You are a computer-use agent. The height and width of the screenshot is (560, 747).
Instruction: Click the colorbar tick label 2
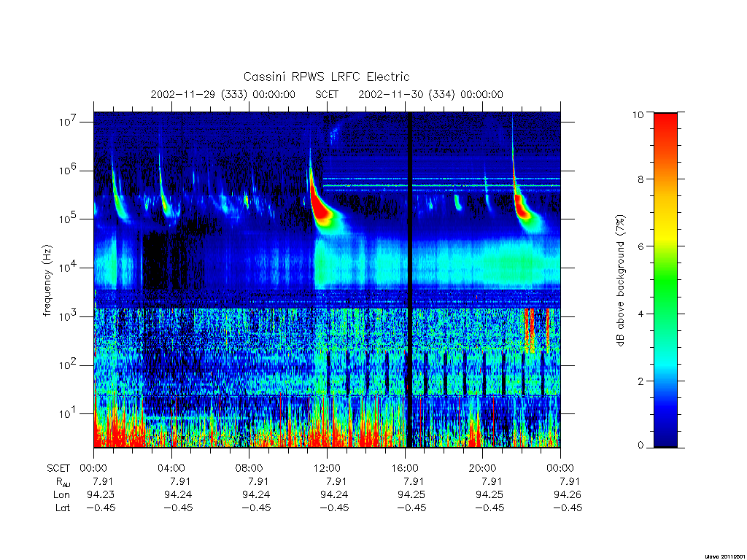(640, 381)
